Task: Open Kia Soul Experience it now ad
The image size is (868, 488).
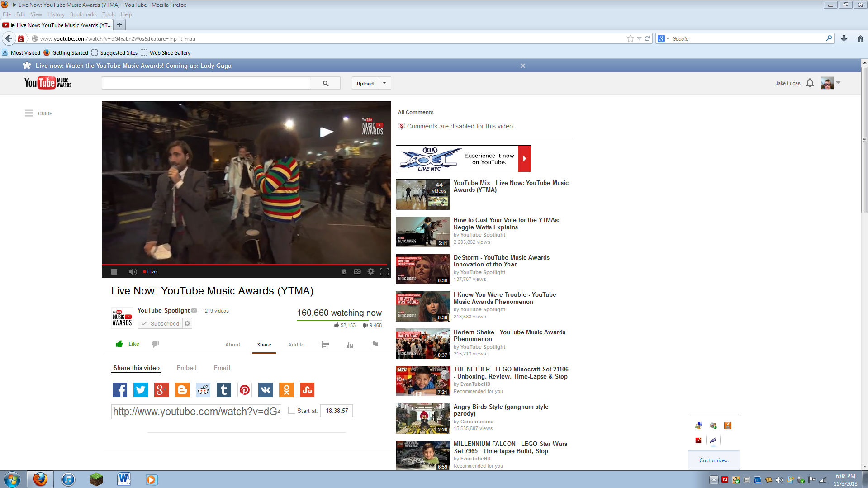Action: [x=464, y=159]
